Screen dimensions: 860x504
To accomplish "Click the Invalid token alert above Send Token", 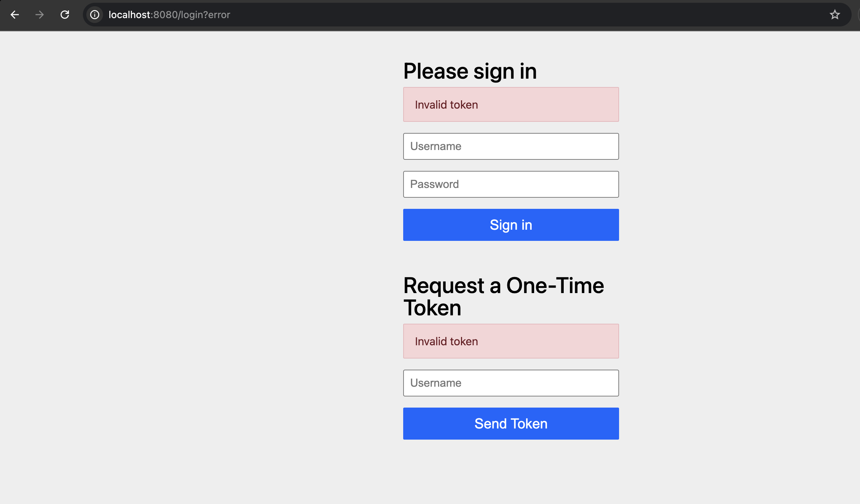I will coord(511,341).
